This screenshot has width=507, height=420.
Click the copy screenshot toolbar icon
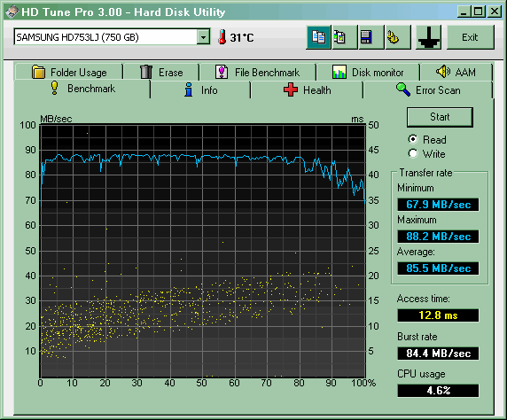click(x=345, y=37)
